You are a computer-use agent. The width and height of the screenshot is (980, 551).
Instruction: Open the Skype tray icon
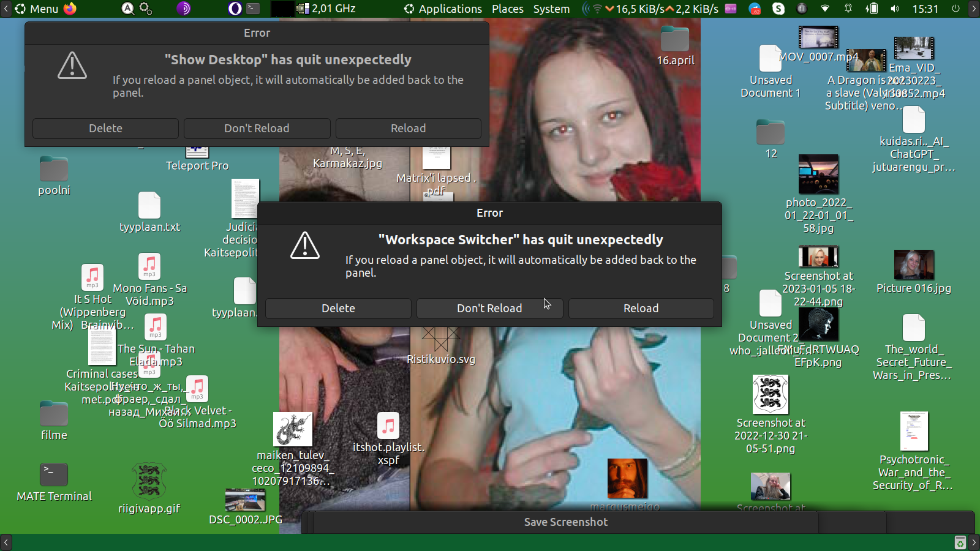(778, 9)
